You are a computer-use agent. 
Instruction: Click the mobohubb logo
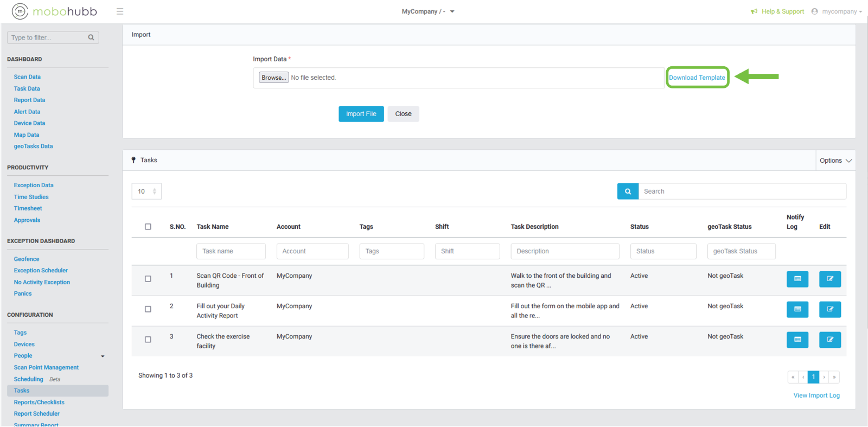[x=54, y=11]
